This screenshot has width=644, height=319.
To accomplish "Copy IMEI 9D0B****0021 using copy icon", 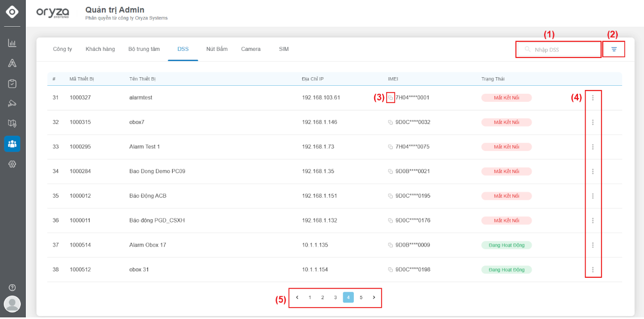I will pyautogui.click(x=391, y=172).
